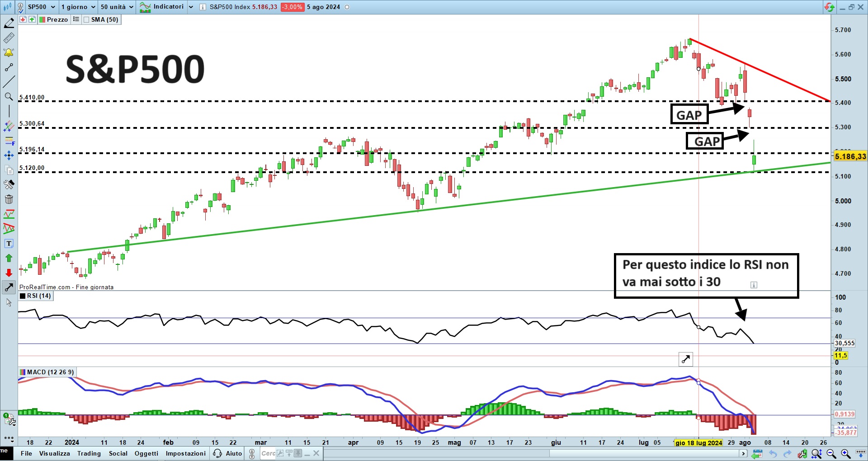Open the 50 unità dropdown
The width and height of the screenshot is (868, 461).
point(117,7)
